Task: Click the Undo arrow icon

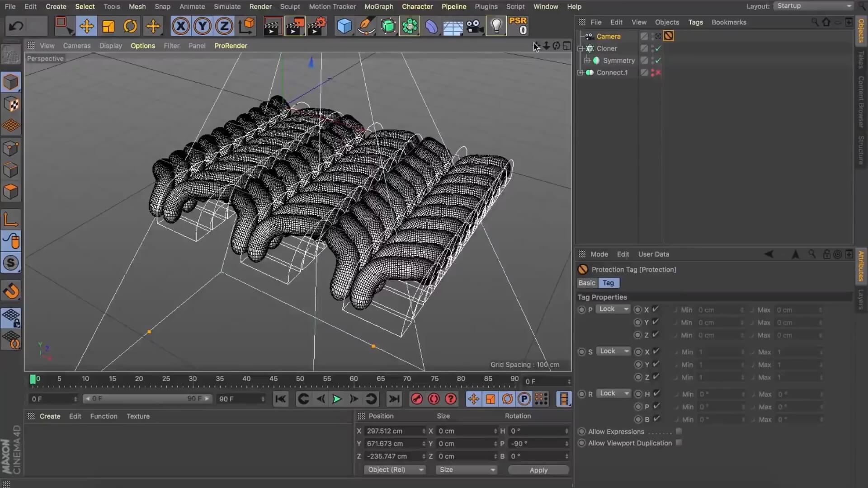Action: pos(16,26)
